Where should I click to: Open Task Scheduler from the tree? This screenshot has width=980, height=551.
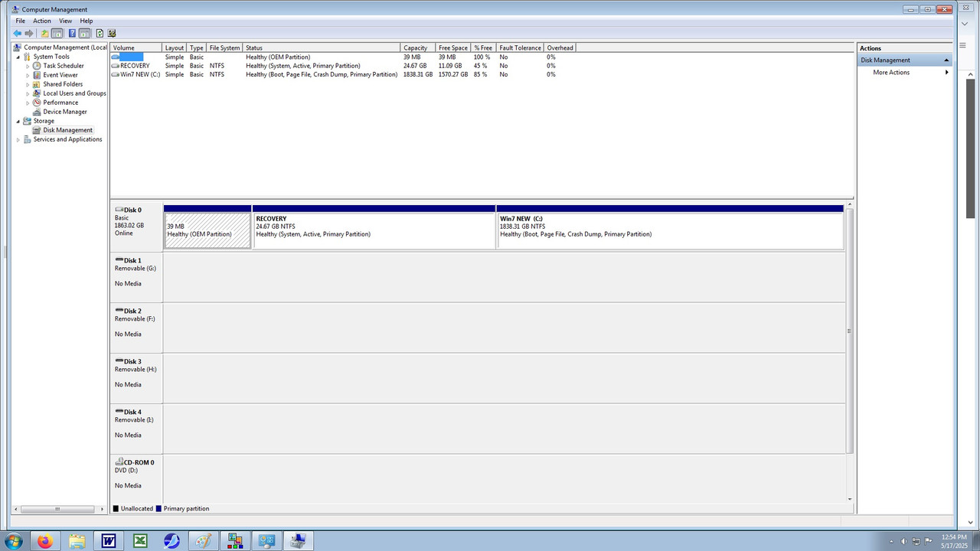63,65
